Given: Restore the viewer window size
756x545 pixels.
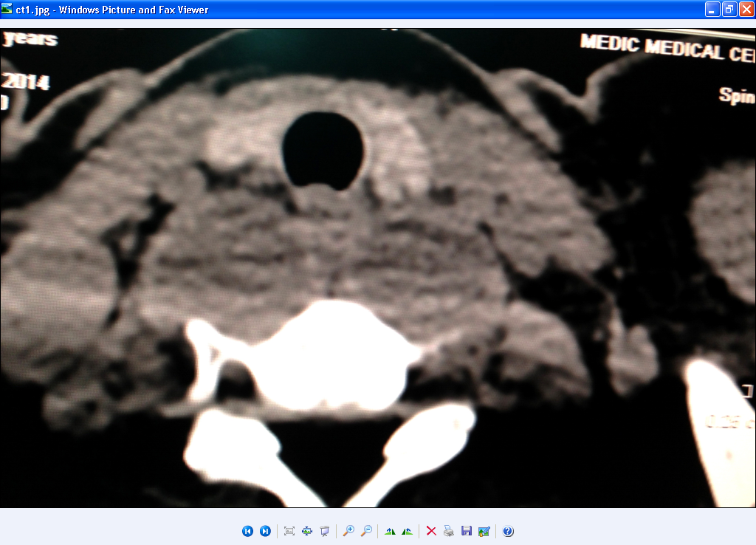Looking at the screenshot, I should pyautogui.click(x=729, y=10).
